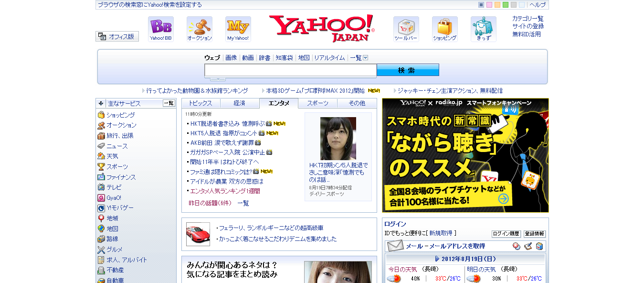
Task: Click the Yahoo! Japan logo
Action: tap(322, 28)
